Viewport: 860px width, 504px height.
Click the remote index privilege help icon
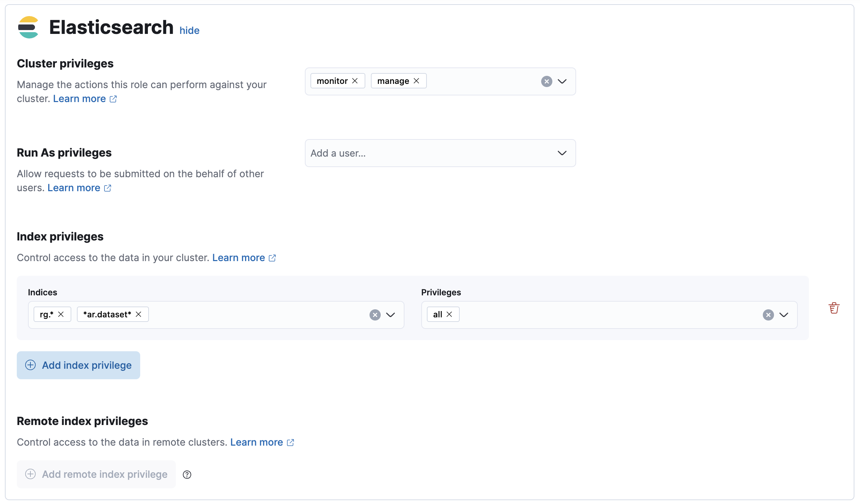tap(187, 475)
